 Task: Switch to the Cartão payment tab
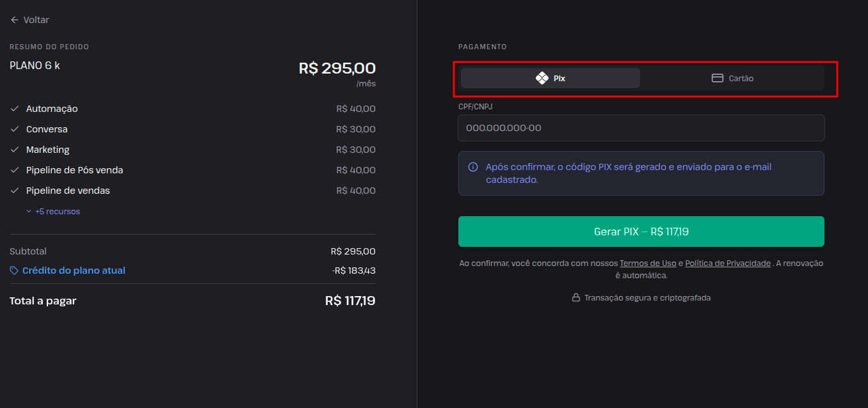click(x=732, y=78)
